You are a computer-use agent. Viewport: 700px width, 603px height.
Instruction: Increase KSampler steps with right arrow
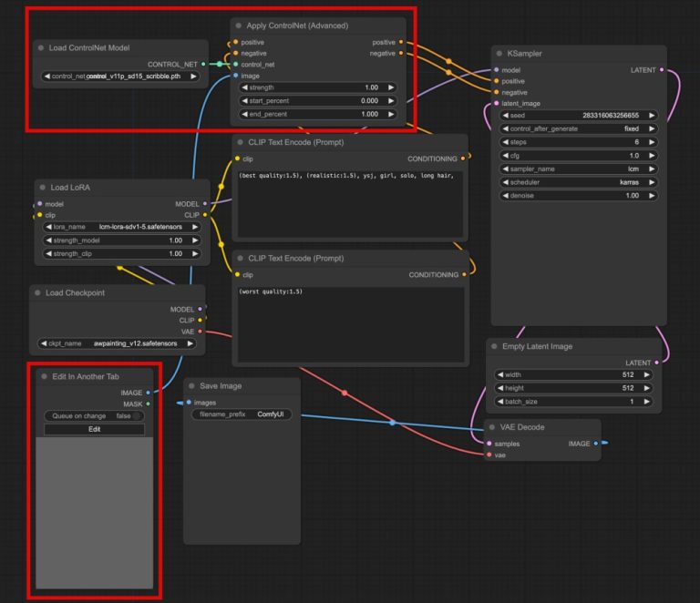point(652,142)
